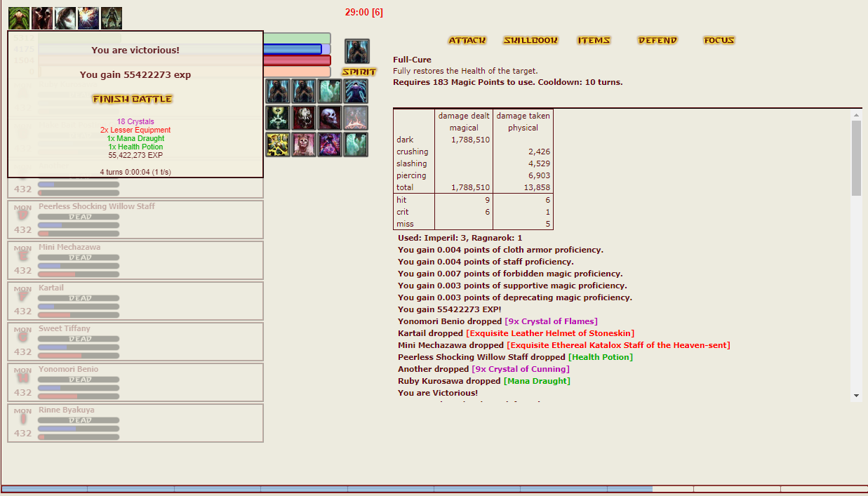868x496 pixels.
Task: Click the Exquisite Ethereal Katalox Staff drop link
Action: [x=618, y=345]
